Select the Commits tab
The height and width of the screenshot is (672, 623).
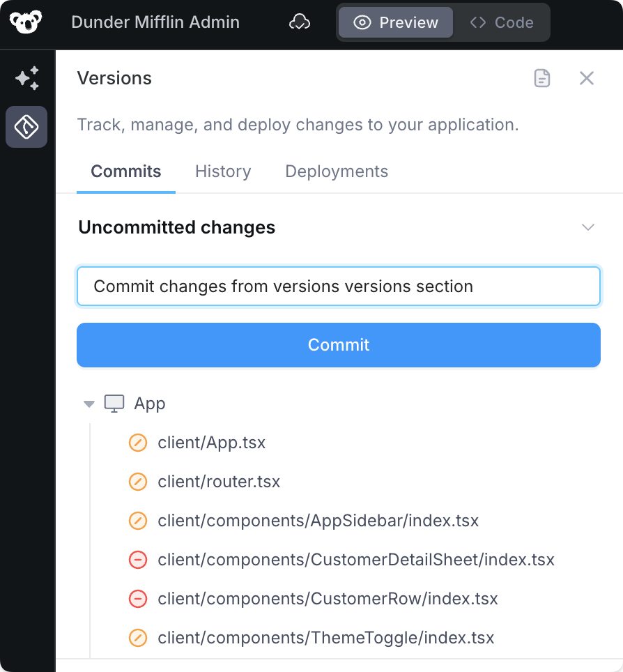[x=126, y=171]
